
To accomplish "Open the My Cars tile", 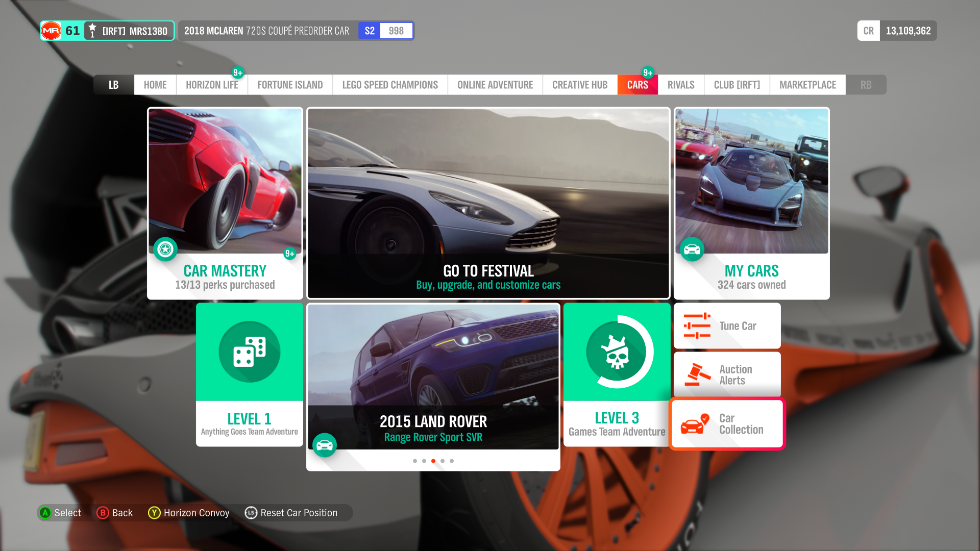I will pyautogui.click(x=752, y=203).
